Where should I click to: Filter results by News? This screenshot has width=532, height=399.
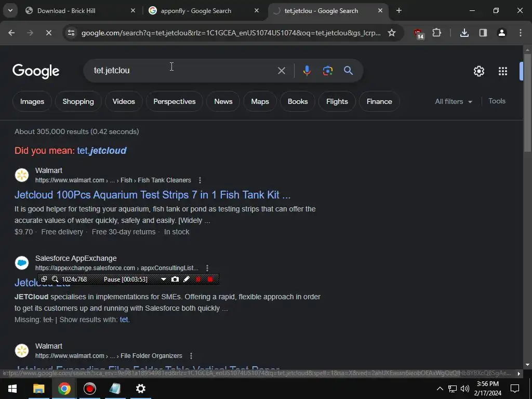(x=223, y=101)
